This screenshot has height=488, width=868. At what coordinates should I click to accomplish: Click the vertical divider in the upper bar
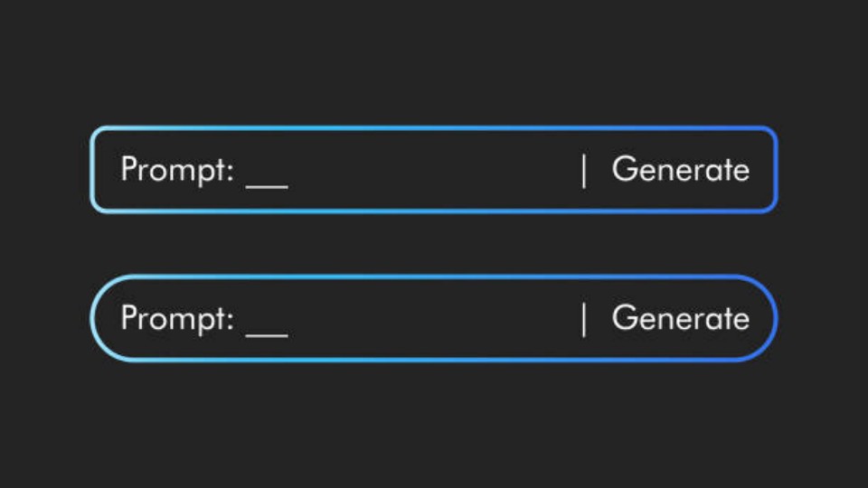[x=584, y=170]
